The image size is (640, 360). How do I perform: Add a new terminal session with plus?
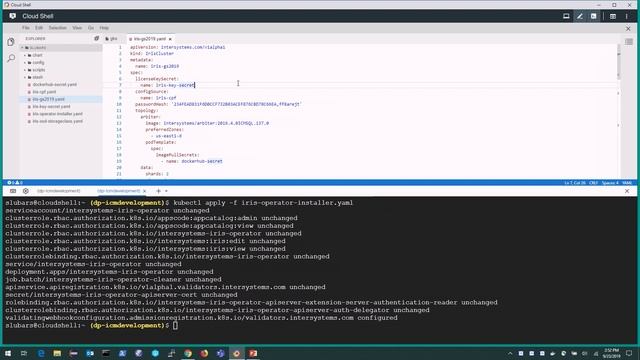[x=158, y=191]
